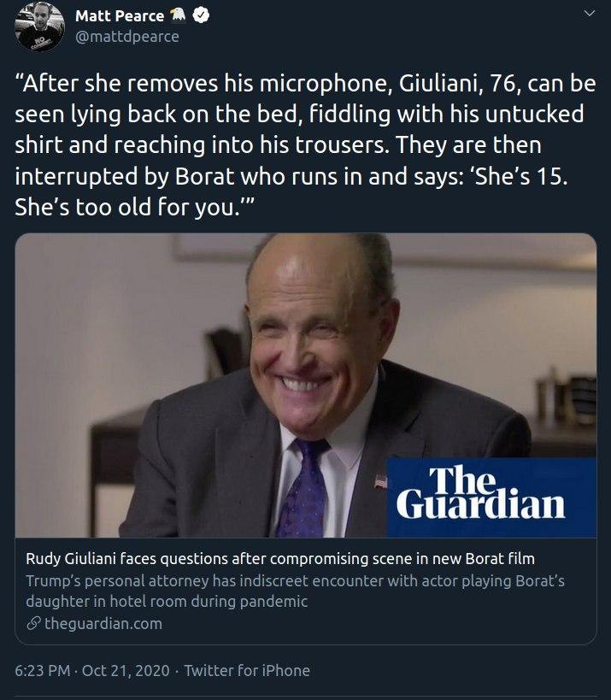Open the theguardian.com domain link
This screenshot has height=700, width=611.
click(x=103, y=623)
